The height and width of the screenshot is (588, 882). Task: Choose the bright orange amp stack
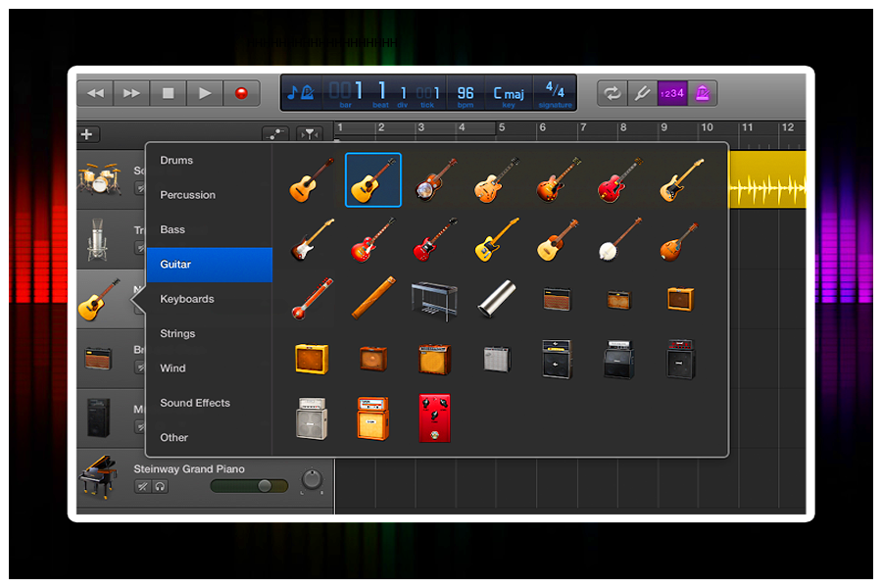pyautogui.click(x=373, y=418)
